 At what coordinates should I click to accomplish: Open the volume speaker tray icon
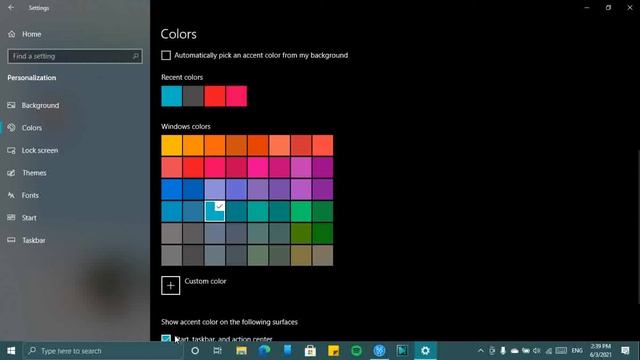[537, 351]
